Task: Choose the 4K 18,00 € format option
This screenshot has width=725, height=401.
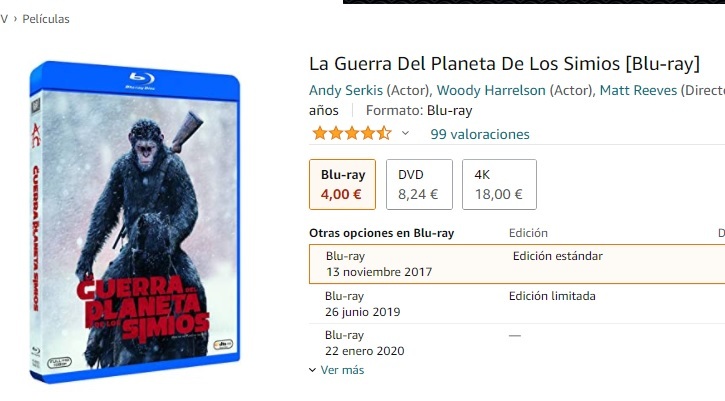Action: pyautogui.click(x=499, y=185)
